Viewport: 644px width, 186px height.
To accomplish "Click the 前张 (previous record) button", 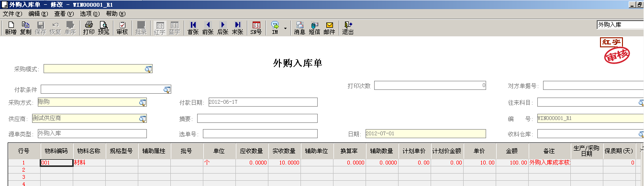I will click(208, 28).
